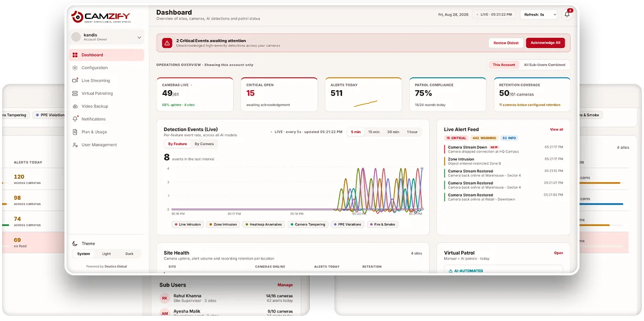The image size is (644, 321).
Task: Open the Patrol Compliance stat card
Action: [x=448, y=94]
